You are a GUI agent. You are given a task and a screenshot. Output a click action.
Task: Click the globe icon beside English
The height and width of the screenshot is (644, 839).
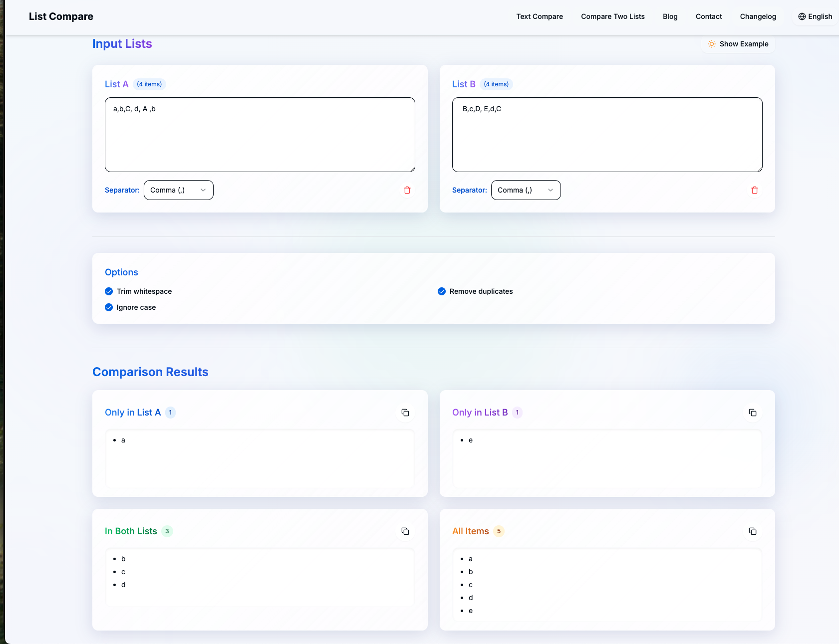(802, 16)
